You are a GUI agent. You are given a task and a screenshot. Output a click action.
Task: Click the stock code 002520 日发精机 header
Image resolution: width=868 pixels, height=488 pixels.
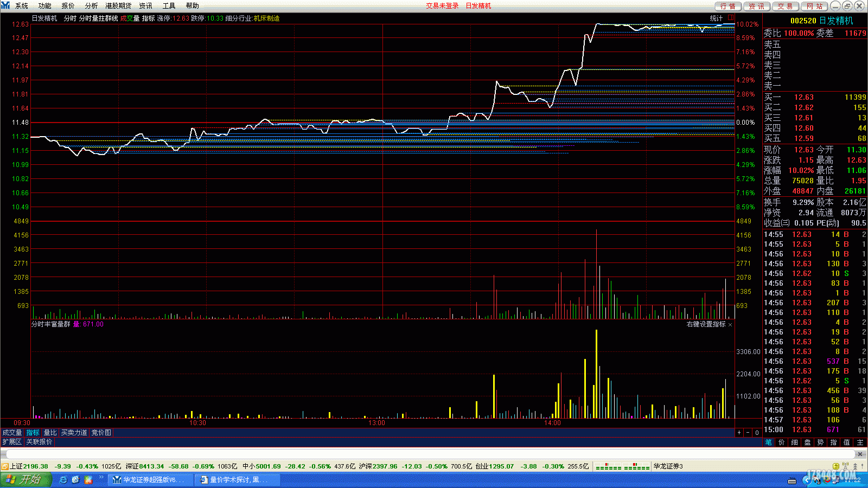coord(821,21)
